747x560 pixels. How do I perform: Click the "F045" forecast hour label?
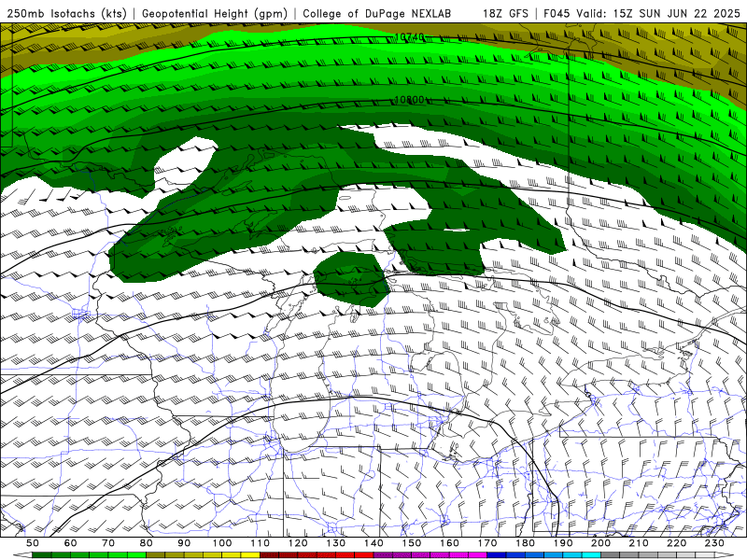click(557, 13)
